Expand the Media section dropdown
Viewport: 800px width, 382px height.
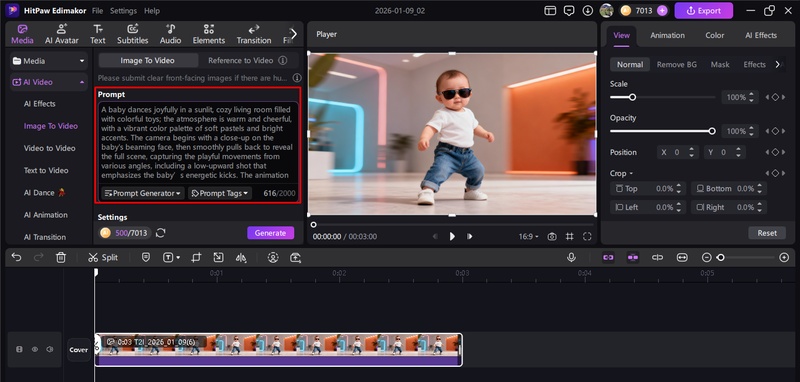[82, 61]
